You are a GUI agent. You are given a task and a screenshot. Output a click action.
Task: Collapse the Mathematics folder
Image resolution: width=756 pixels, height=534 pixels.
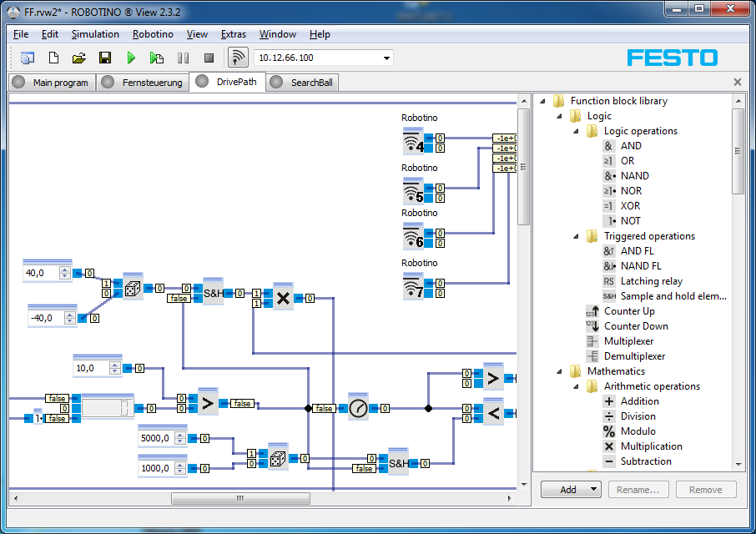click(559, 371)
